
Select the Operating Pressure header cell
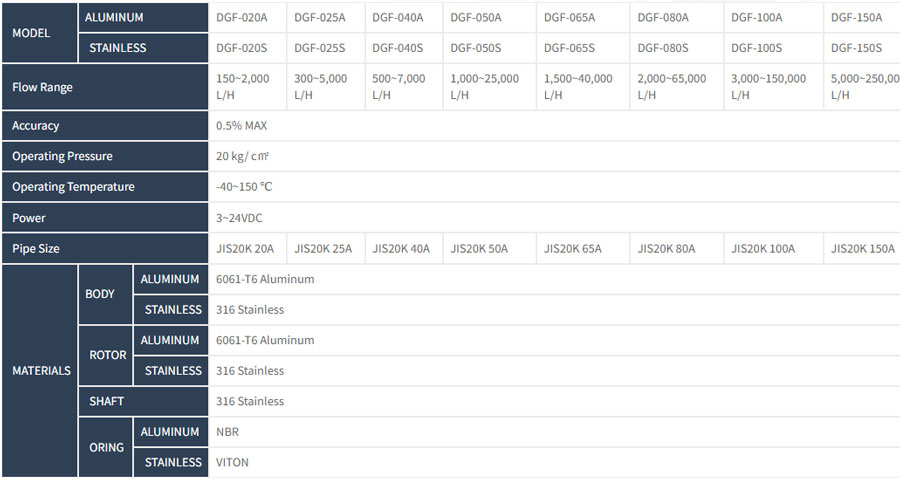pos(105,156)
